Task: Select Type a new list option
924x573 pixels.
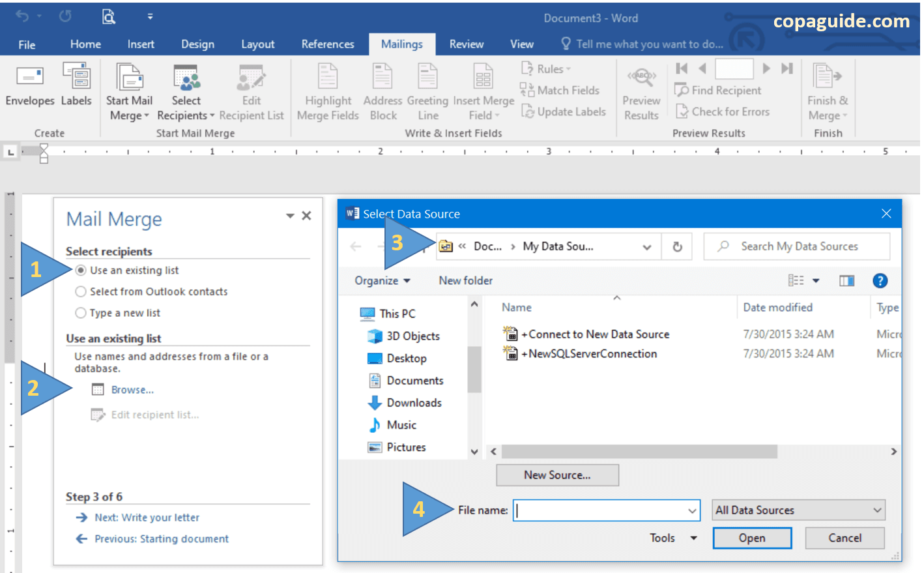Action: point(118,313)
